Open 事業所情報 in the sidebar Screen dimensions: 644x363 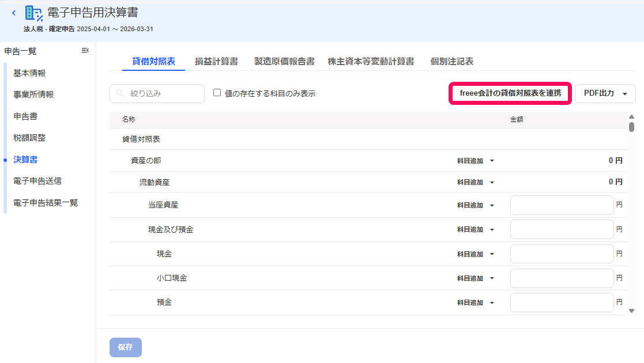[33, 94]
